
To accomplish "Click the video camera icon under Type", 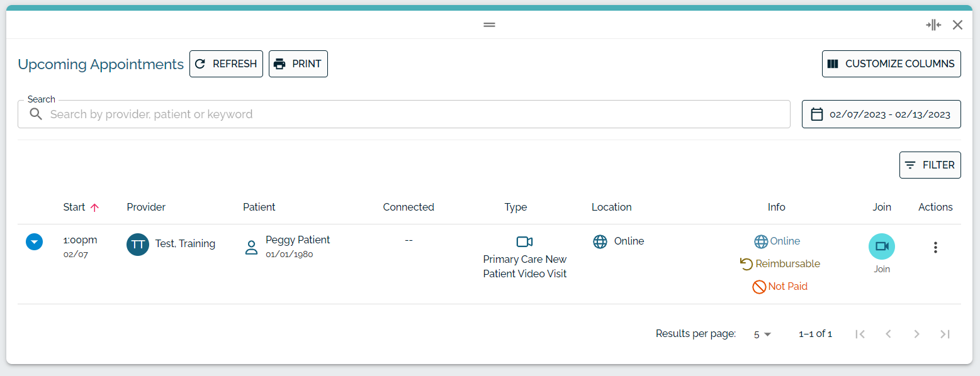I will click(x=525, y=242).
